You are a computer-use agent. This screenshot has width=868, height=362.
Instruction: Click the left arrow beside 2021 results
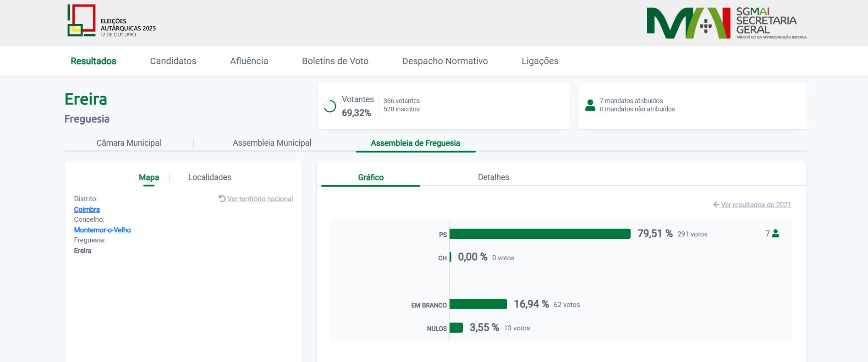[x=716, y=205]
